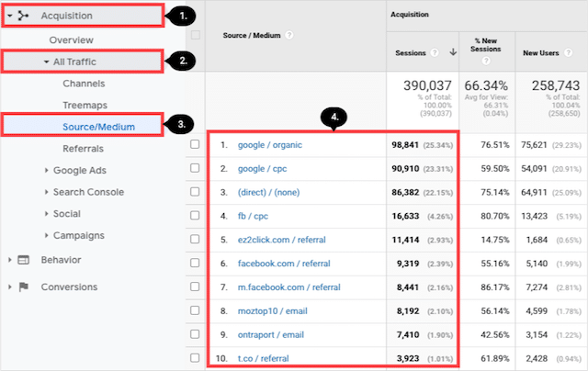Click the Acquisition branching arrows icon

(23, 16)
